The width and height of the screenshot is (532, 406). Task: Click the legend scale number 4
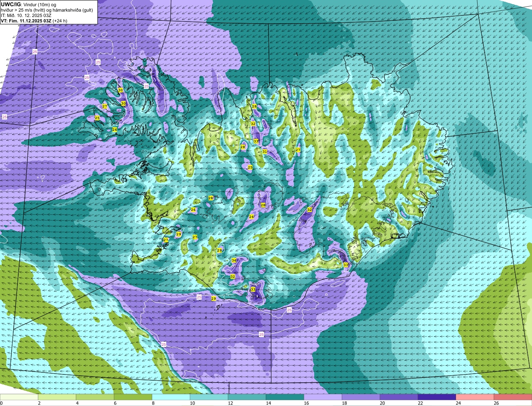tap(77, 403)
